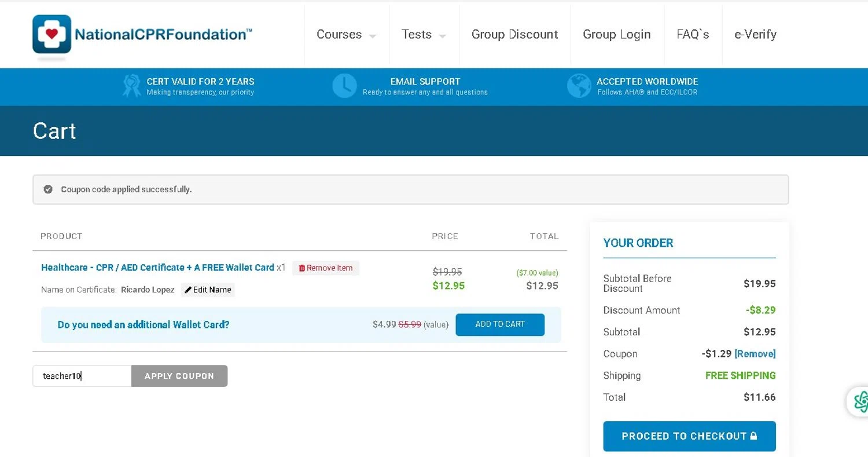Viewport: 868px width, 457px height.
Task: Expand the Tests dropdown menu
Action: (424, 35)
